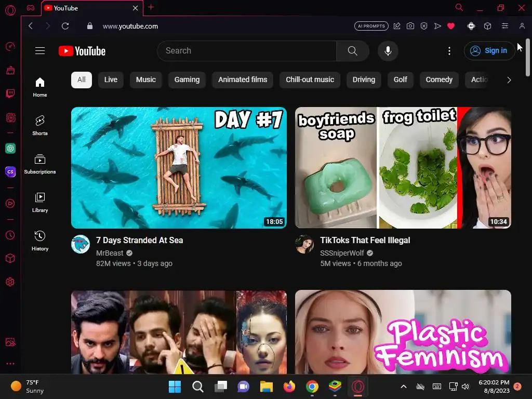Open the weather widget 75°F Sunny
Viewport: 532px width, 399px height.
coord(27,387)
